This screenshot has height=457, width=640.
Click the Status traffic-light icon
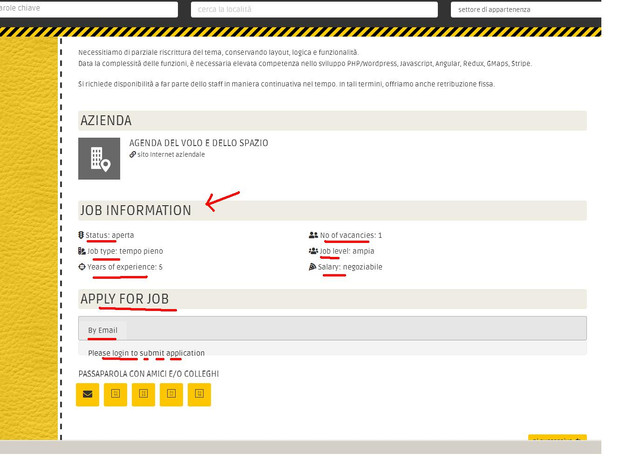click(x=81, y=235)
